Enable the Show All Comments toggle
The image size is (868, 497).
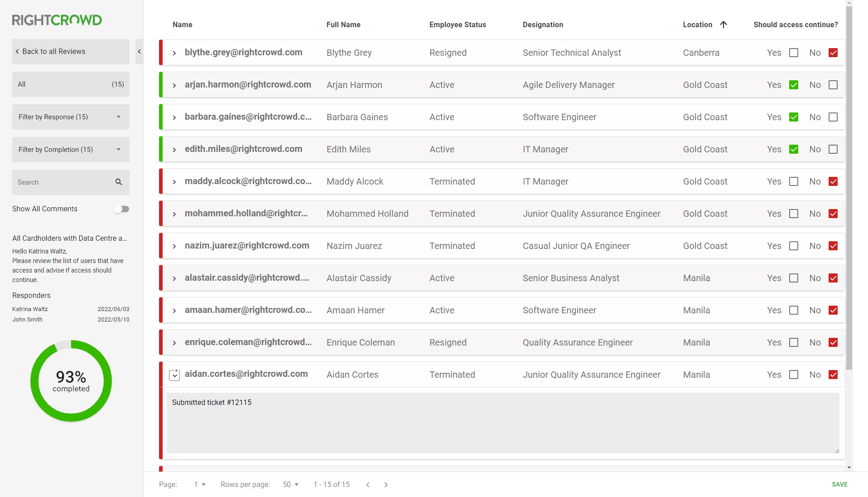pyautogui.click(x=121, y=209)
